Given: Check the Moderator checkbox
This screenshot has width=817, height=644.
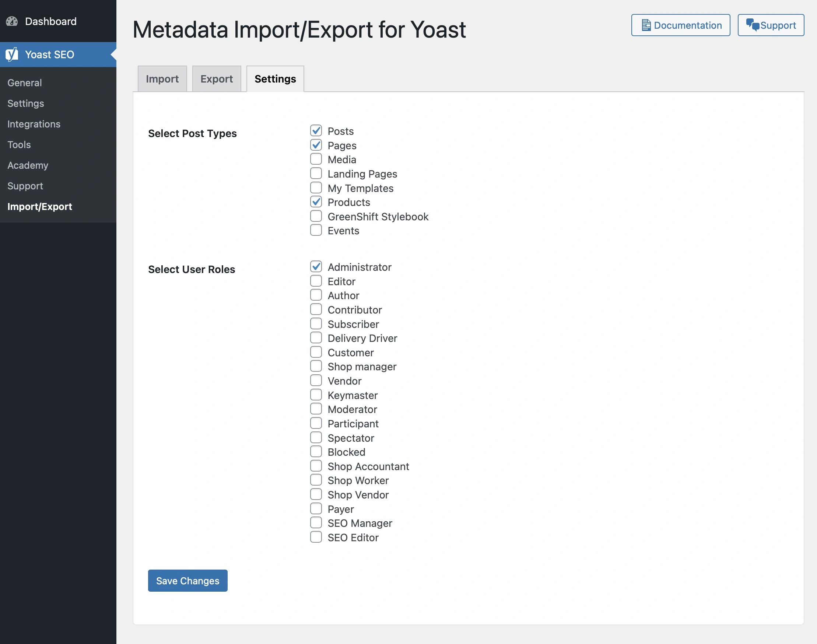Looking at the screenshot, I should [316, 408].
